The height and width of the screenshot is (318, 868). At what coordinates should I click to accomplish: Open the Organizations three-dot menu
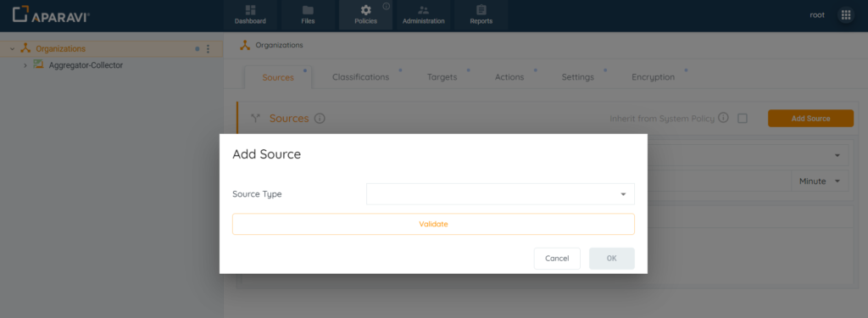(x=209, y=48)
